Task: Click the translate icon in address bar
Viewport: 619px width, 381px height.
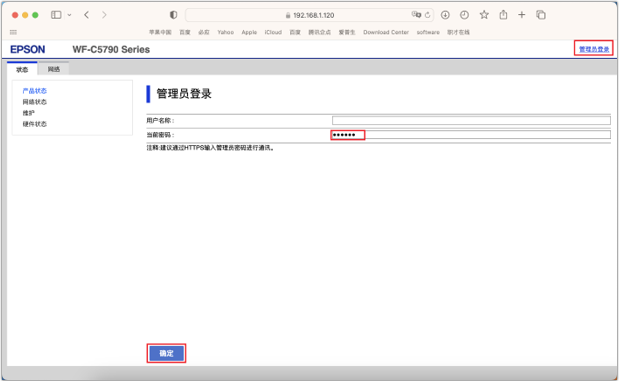Action: [416, 15]
